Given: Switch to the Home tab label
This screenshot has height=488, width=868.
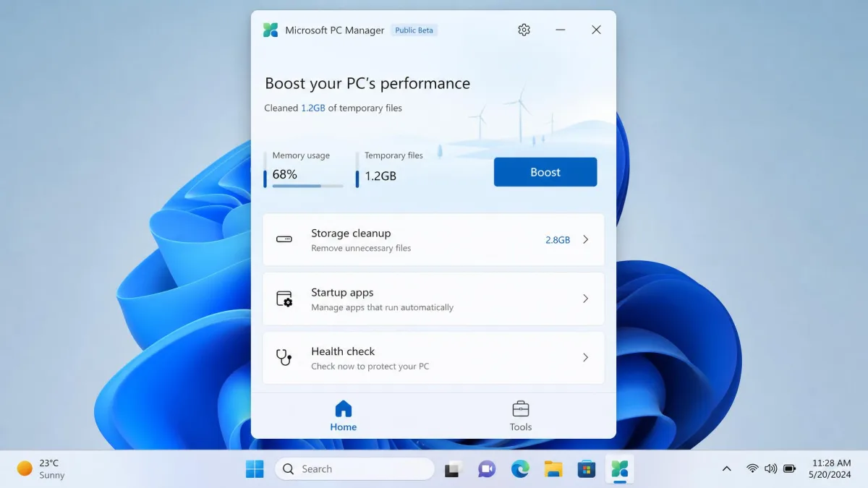Looking at the screenshot, I should (x=344, y=427).
